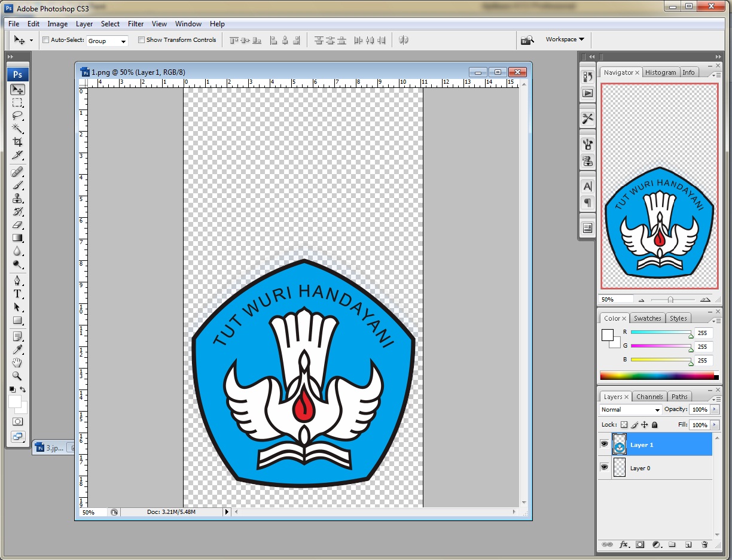The height and width of the screenshot is (560, 732).
Task: Select the Zoom tool in toolbox
Action: point(18,376)
